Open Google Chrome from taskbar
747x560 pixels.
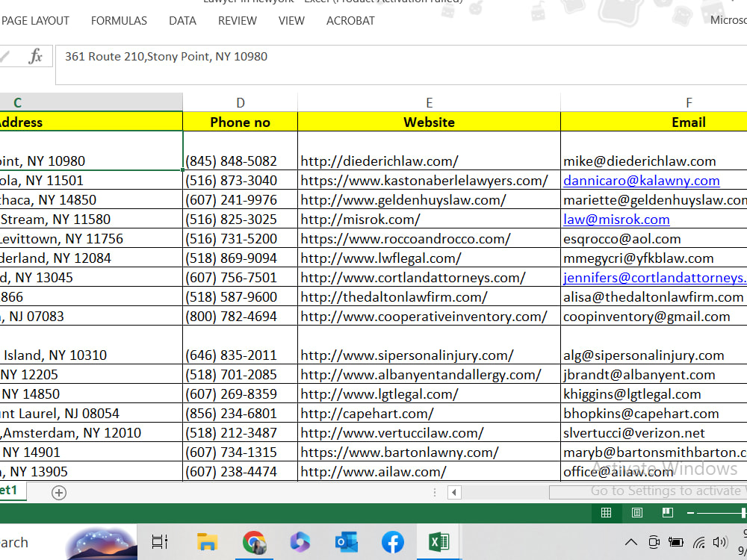253,542
